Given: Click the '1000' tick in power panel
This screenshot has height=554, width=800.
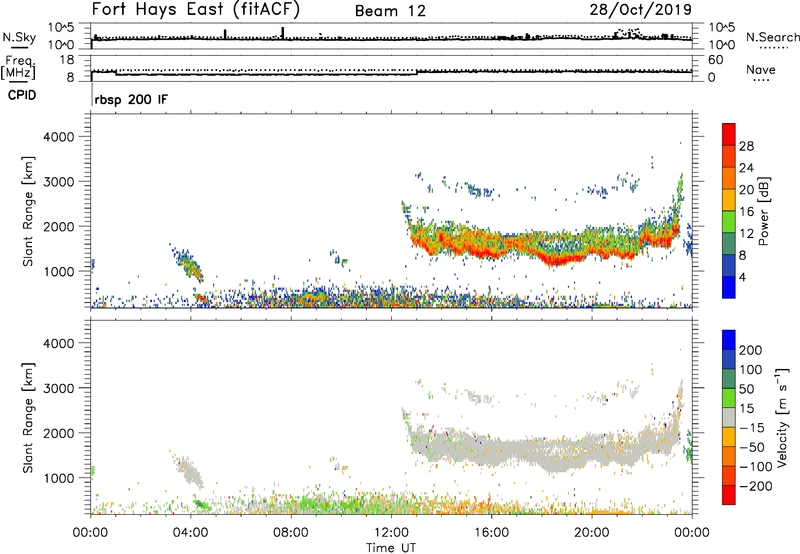Looking at the screenshot, I should (x=59, y=271).
